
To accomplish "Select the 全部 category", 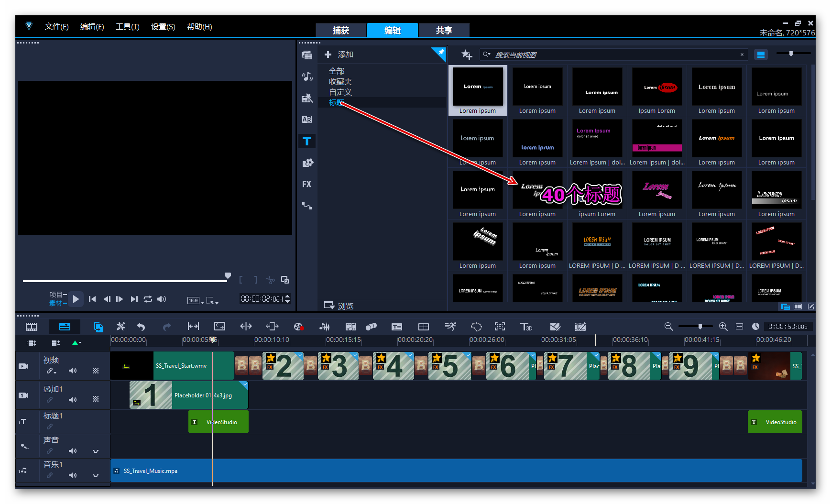I will [337, 71].
